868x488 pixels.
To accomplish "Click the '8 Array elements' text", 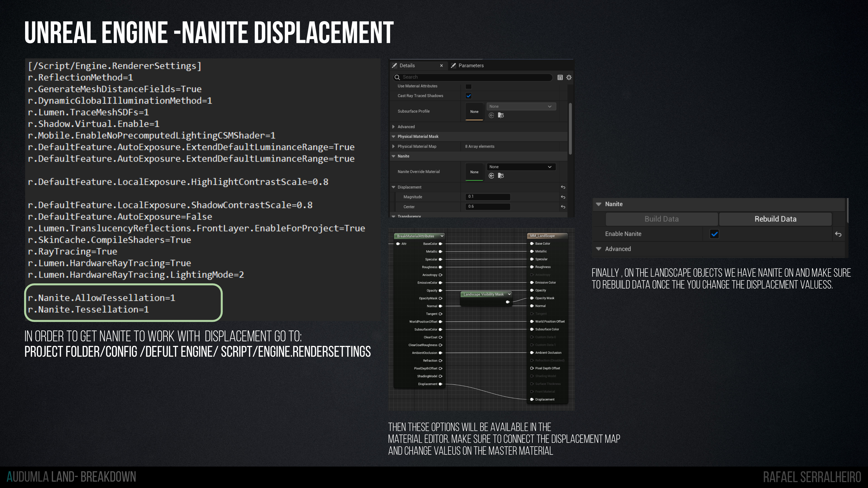I will coord(479,146).
